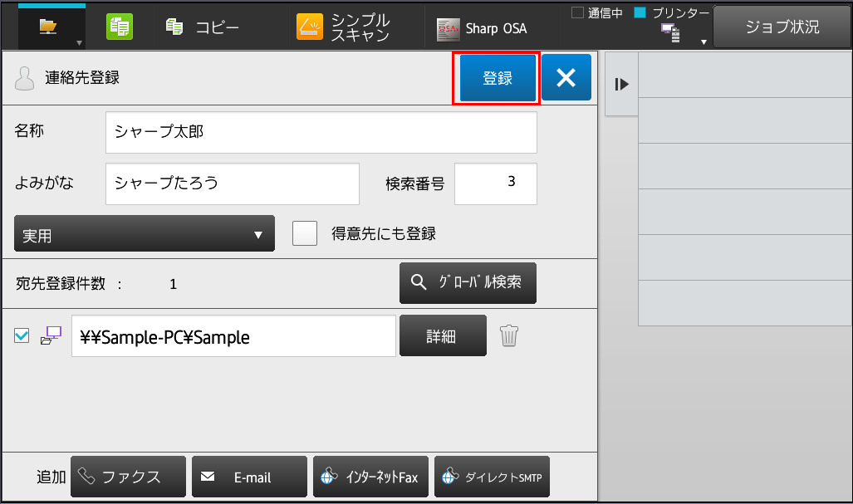
Task: Close the contact registration screen
Action: click(x=566, y=78)
